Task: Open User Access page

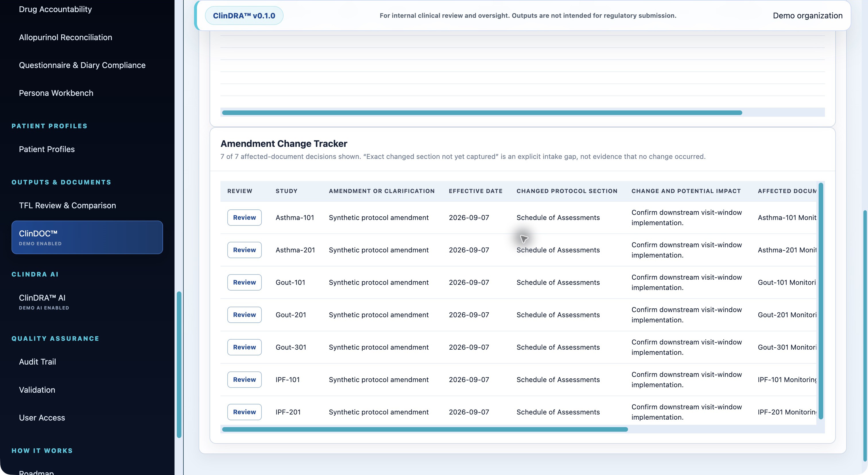Action: (42, 418)
